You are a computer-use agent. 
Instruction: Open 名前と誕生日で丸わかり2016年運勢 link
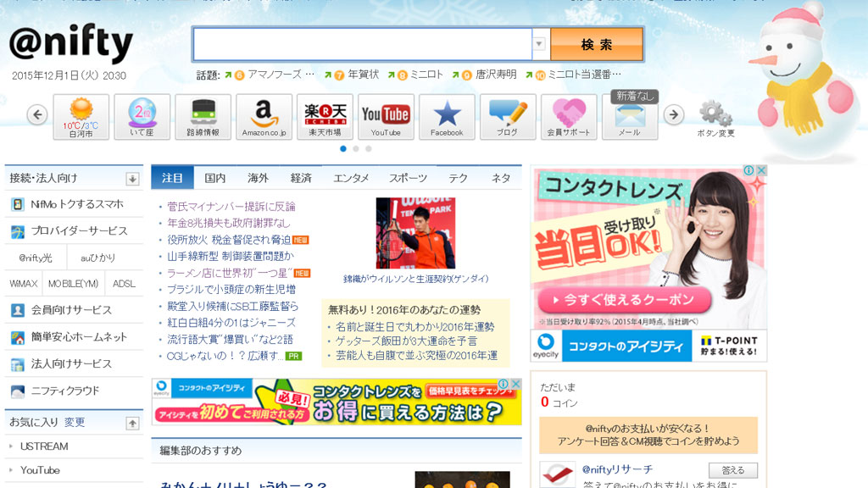point(415,326)
